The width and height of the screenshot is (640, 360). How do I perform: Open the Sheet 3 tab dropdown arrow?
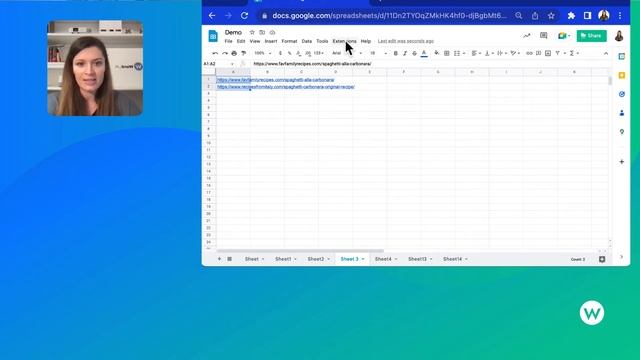click(x=363, y=259)
